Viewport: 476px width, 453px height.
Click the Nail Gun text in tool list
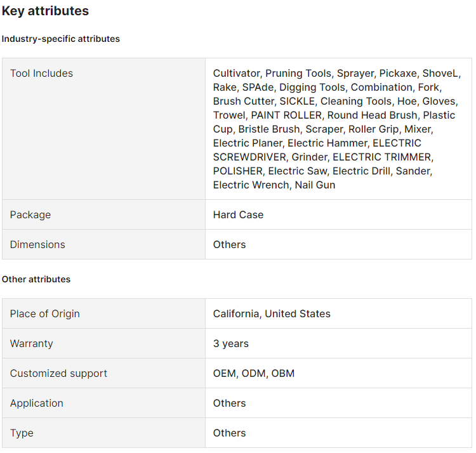[315, 185]
